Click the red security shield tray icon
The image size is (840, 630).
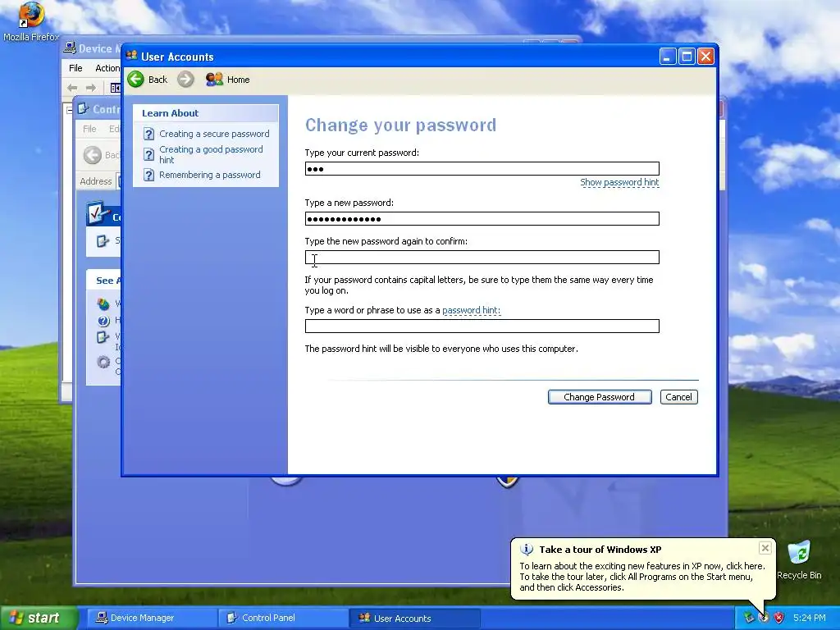(x=779, y=618)
